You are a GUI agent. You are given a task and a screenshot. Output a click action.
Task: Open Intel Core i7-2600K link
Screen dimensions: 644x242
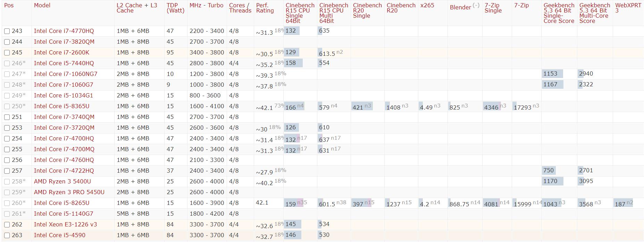[x=61, y=53]
